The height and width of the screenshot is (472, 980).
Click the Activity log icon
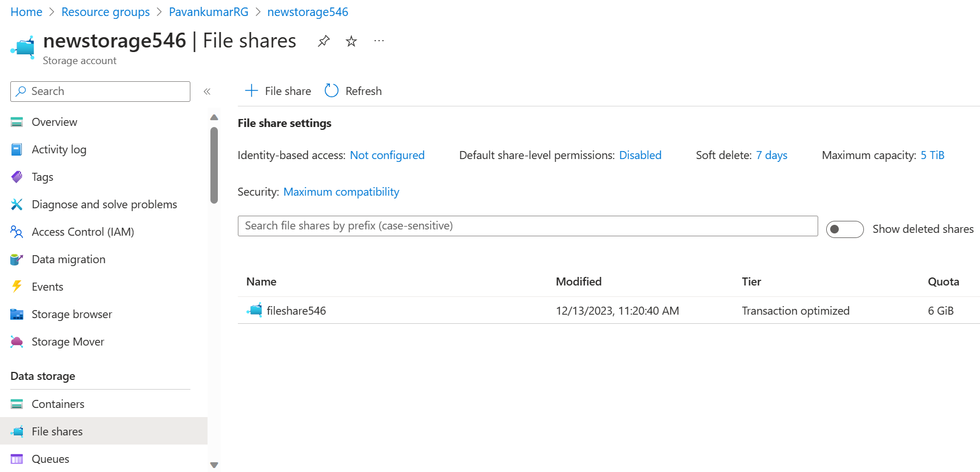[x=17, y=149]
